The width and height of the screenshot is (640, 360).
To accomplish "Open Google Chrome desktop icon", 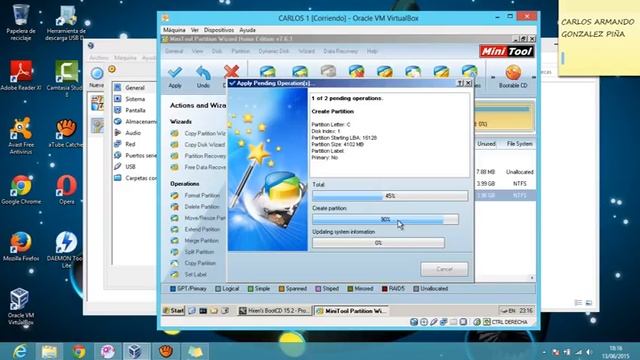I will (21, 190).
